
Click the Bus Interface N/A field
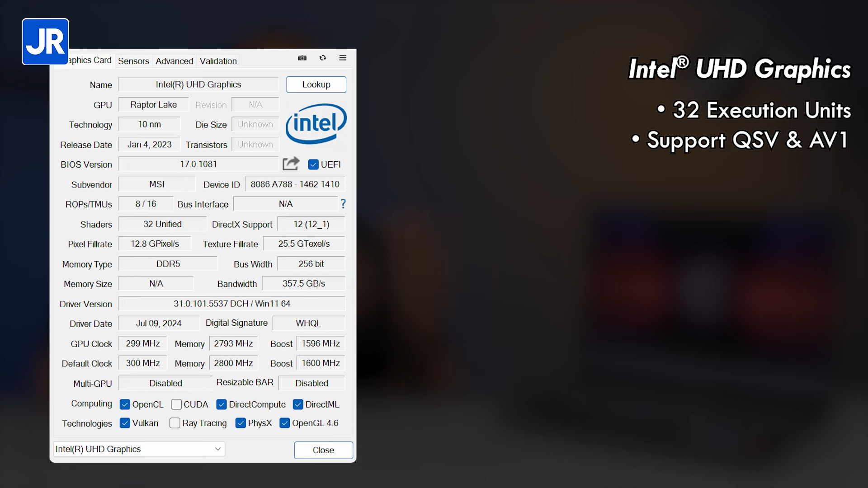tap(286, 204)
